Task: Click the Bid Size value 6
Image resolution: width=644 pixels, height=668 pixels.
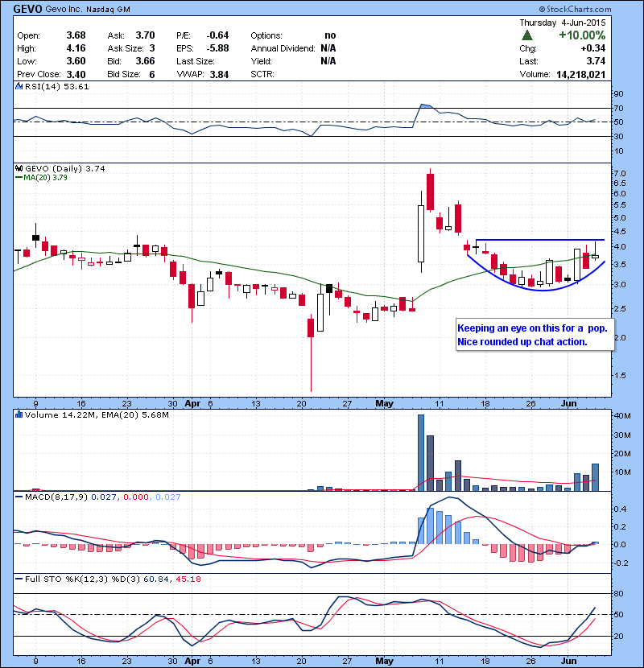Action: click(x=152, y=75)
